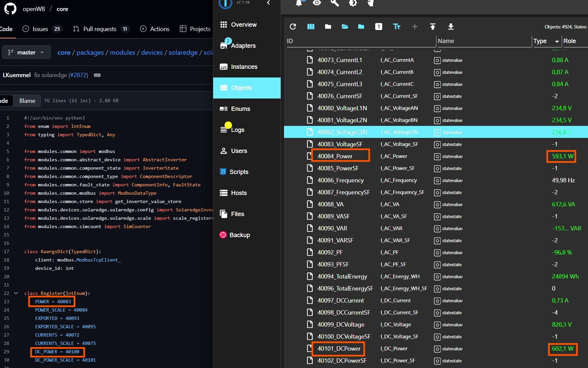
Task: Change font size with the Tt icon
Action: point(397,27)
